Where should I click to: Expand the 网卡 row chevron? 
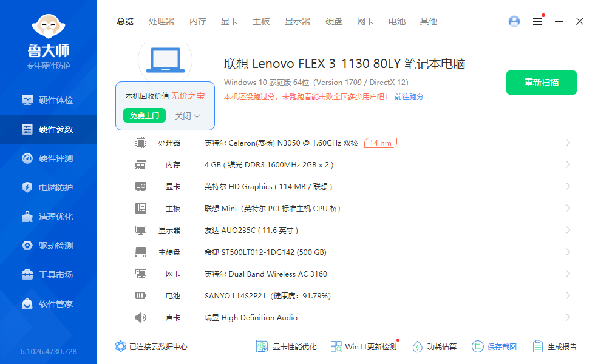568,274
